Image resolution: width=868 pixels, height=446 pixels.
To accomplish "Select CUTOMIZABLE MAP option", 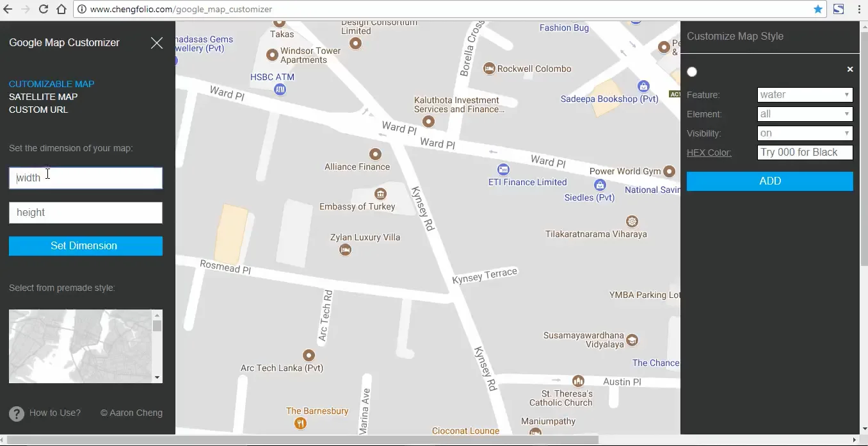I will point(51,84).
